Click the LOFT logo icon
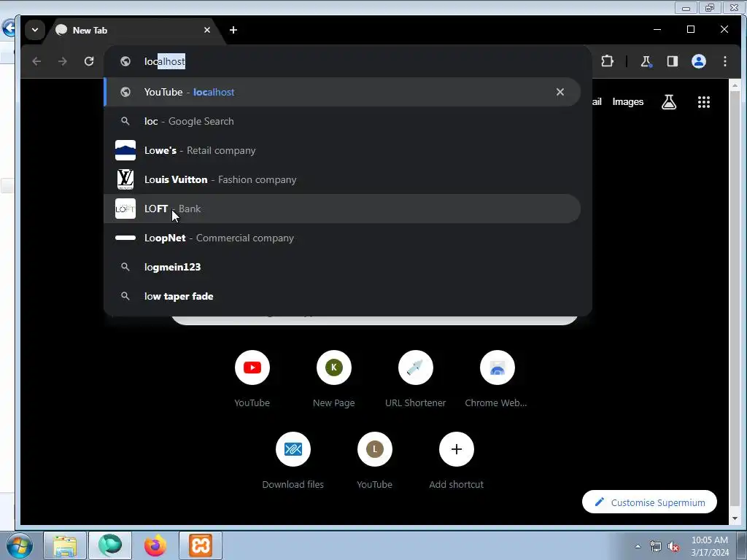 (x=125, y=209)
